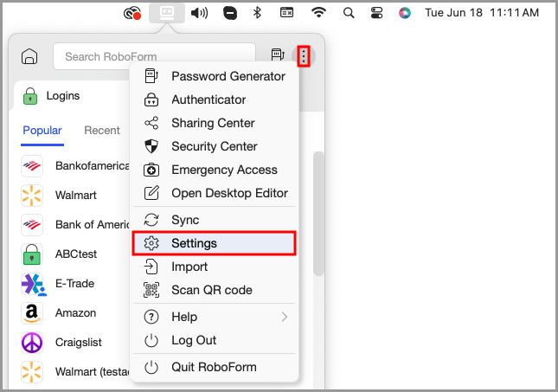
Task: Open the first Walmart login entry
Action: [75, 195]
